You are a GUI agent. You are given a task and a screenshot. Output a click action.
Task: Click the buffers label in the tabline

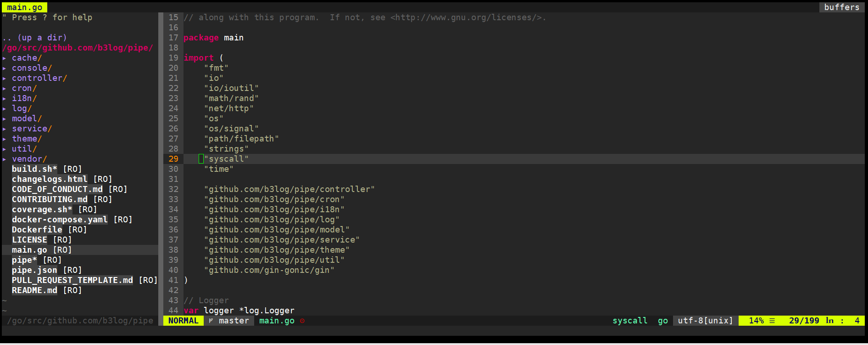tap(841, 7)
